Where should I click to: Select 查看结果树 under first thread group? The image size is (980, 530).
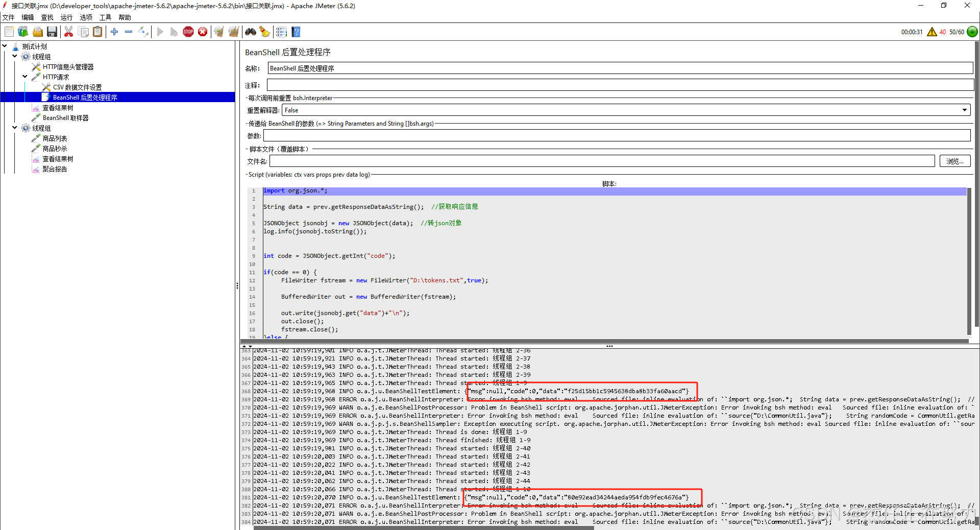point(58,108)
